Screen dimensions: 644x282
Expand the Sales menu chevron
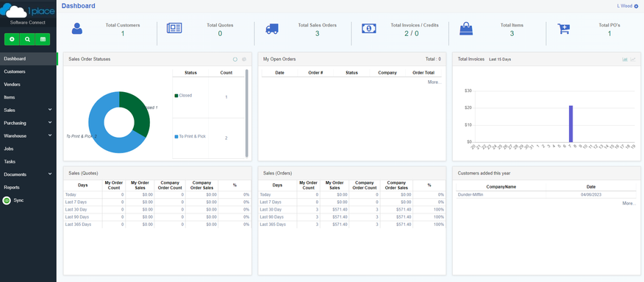click(x=50, y=110)
